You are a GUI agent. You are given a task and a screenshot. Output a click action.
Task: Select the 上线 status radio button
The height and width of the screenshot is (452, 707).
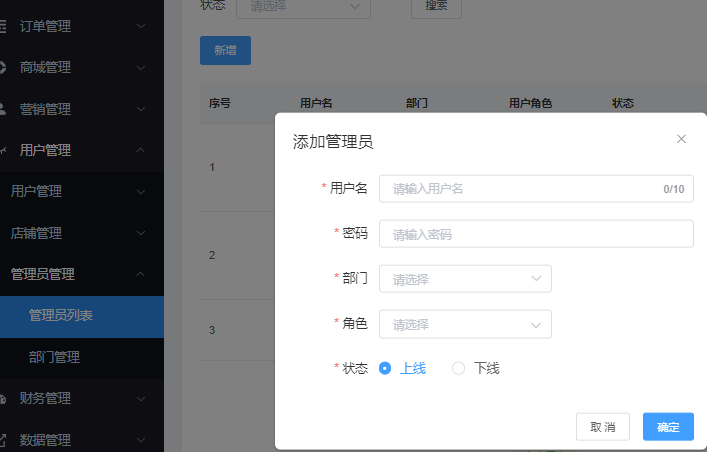pyautogui.click(x=385, y=368)
